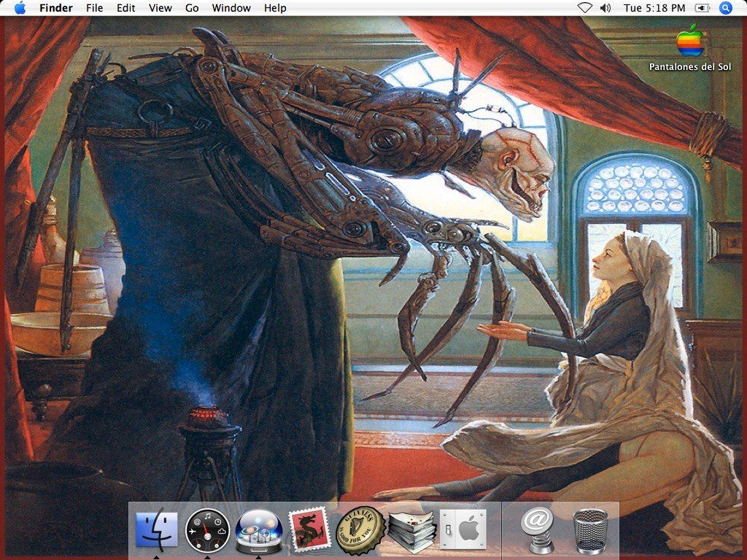Check the battery status menu
This screenshot has width=747, height=560.
coord(702,8)
